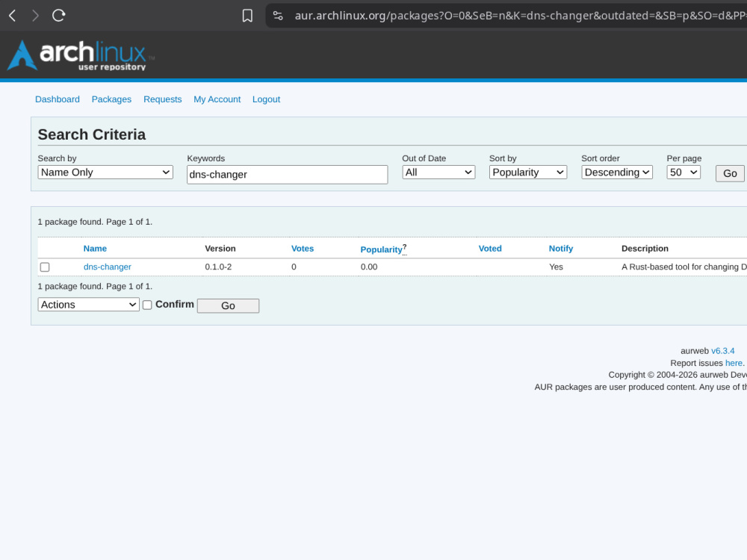The image size is (747, 560).
Task: Click the 'here' report issues link
Action: [x=734, y=363]
